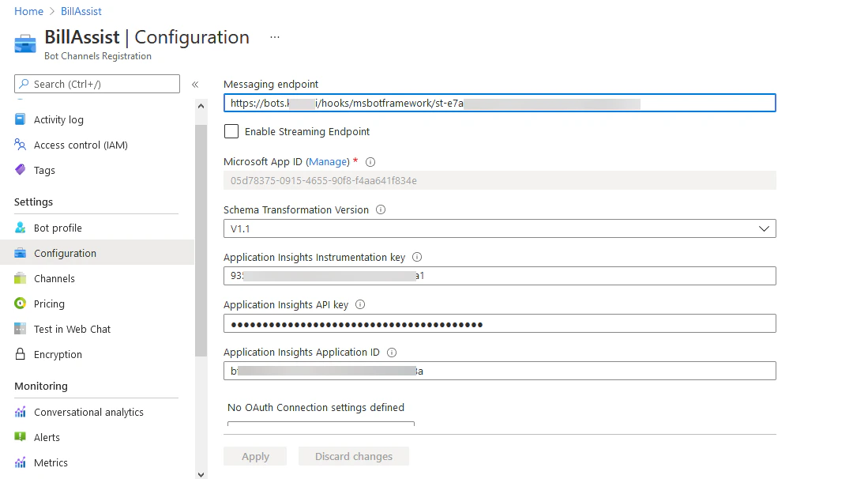Click the Microsoft App ID field
868x479 pixels.
coord(499,180)
